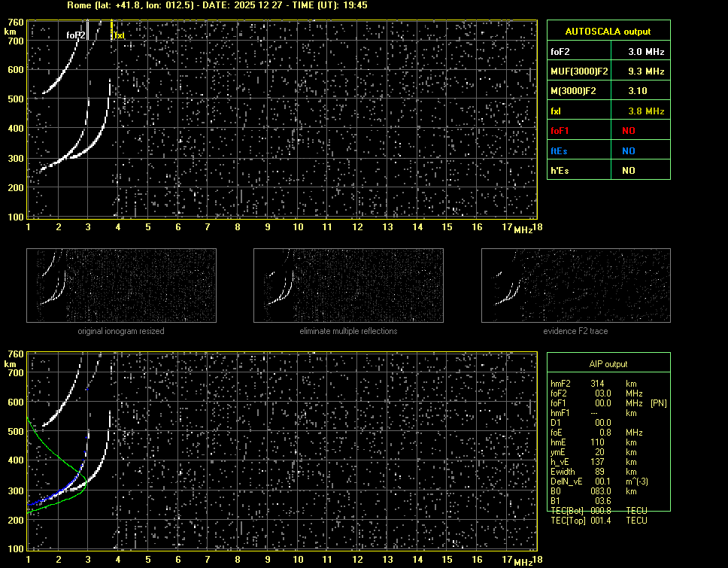This screenshot has width=728, height=568.
Task: Select the h'Es row label
Action: (x=559, y=171)
